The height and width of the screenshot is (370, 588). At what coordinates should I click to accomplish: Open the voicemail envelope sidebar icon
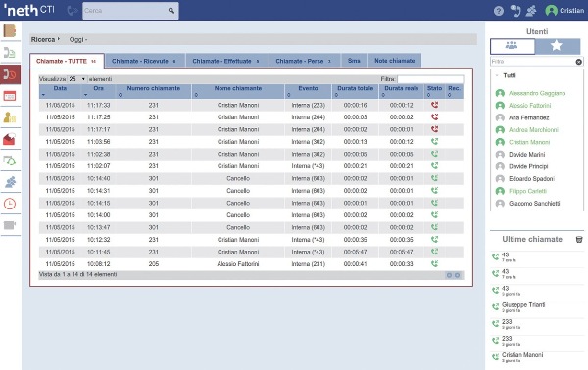click(x=10, y=139)
